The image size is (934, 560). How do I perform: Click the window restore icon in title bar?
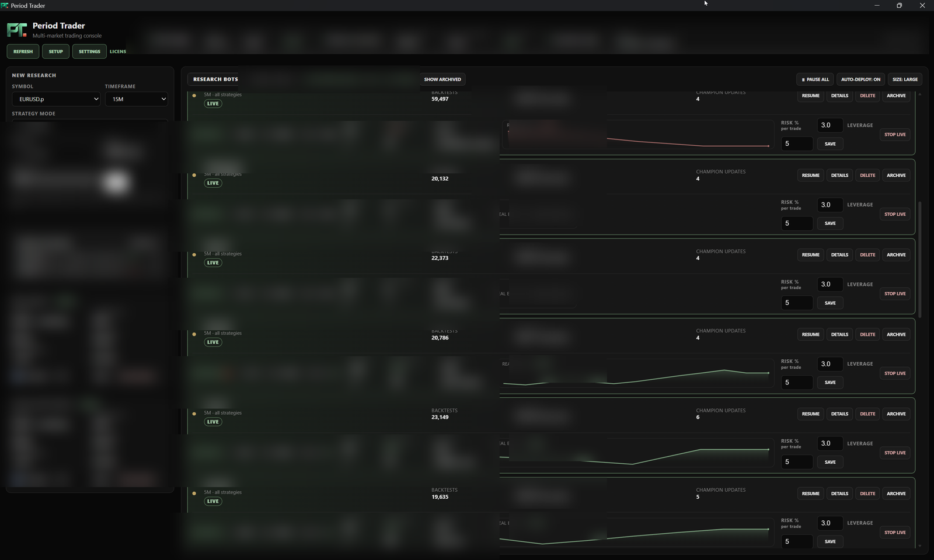[x=899, y=5]
